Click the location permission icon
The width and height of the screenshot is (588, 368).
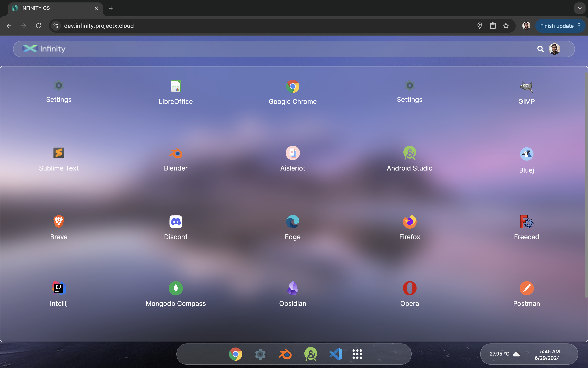480,26
